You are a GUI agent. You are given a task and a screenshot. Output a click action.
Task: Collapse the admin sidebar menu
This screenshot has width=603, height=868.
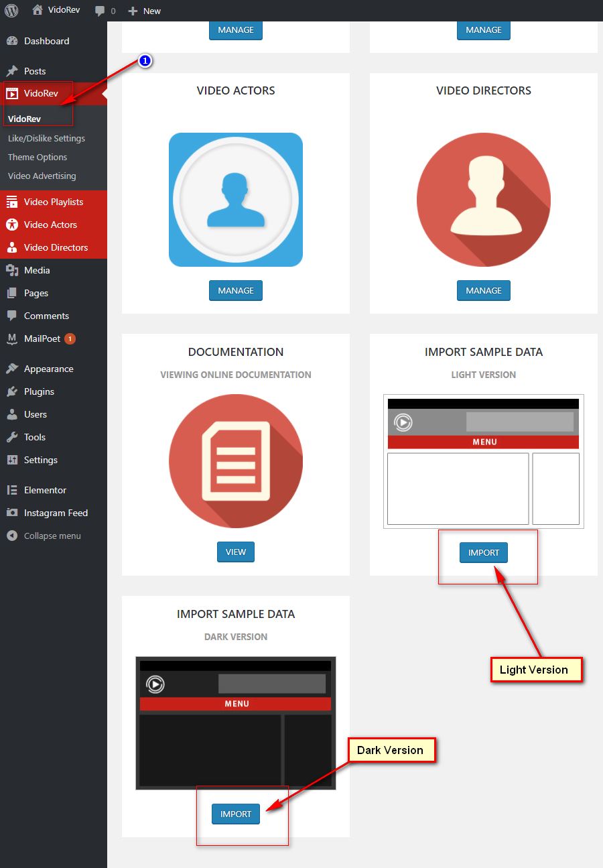(x=52, y=536)
